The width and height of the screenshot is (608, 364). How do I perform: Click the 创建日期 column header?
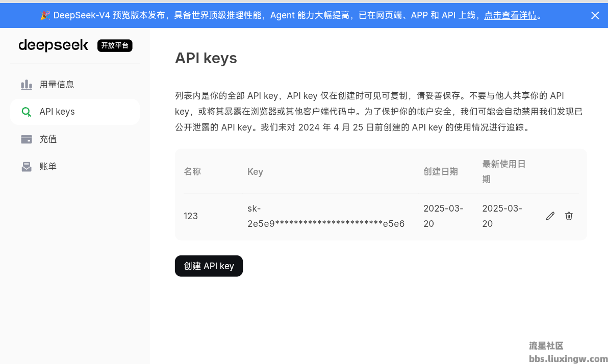[441, 172]
